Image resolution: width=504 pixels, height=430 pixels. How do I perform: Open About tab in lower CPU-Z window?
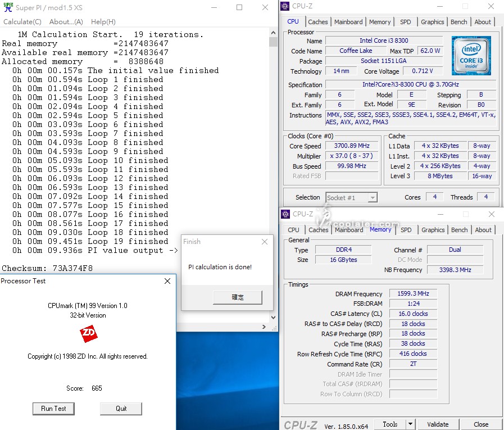[x=483, y=230]
